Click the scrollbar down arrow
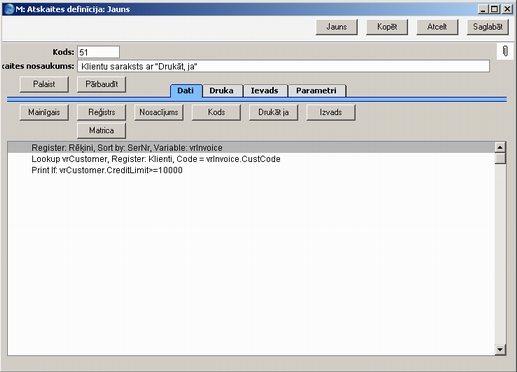This screenshot has height=372, width=517. pos(500,349)
